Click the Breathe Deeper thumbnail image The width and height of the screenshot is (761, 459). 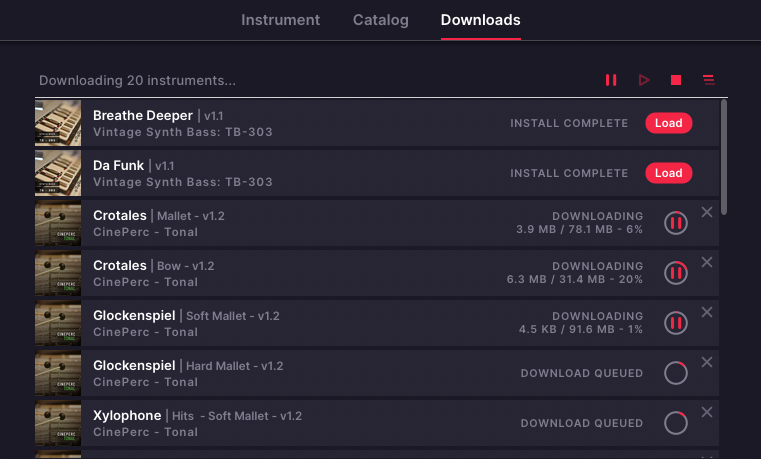[x=58, y=123]
